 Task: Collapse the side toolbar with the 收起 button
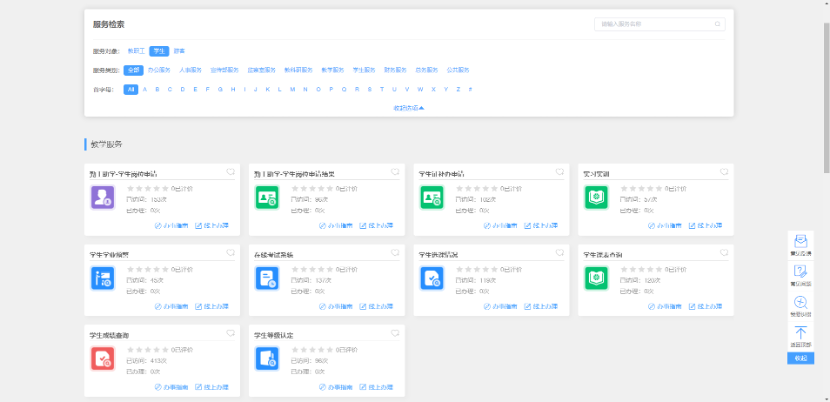click(800, 358)
